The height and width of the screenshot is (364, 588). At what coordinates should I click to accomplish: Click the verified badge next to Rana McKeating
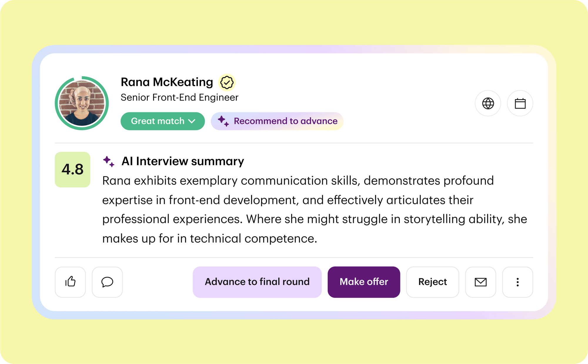click(x=227, y=82)
